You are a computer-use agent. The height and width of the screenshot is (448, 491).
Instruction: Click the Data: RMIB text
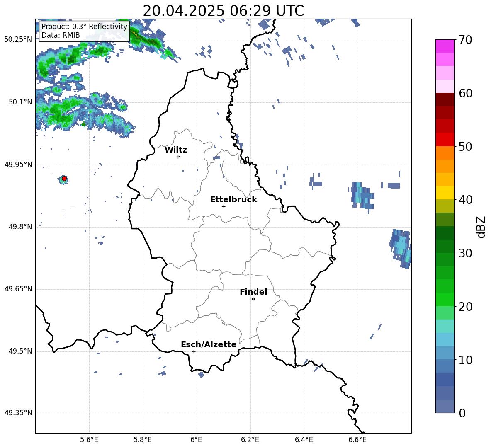[x=61, y=35]
